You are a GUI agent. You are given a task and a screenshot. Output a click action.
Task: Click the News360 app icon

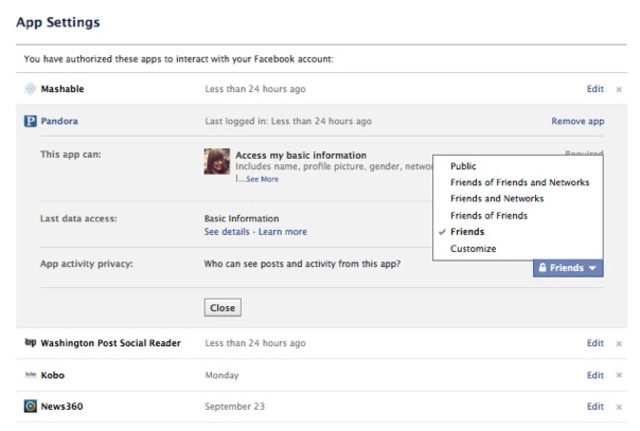click(30, 406)
